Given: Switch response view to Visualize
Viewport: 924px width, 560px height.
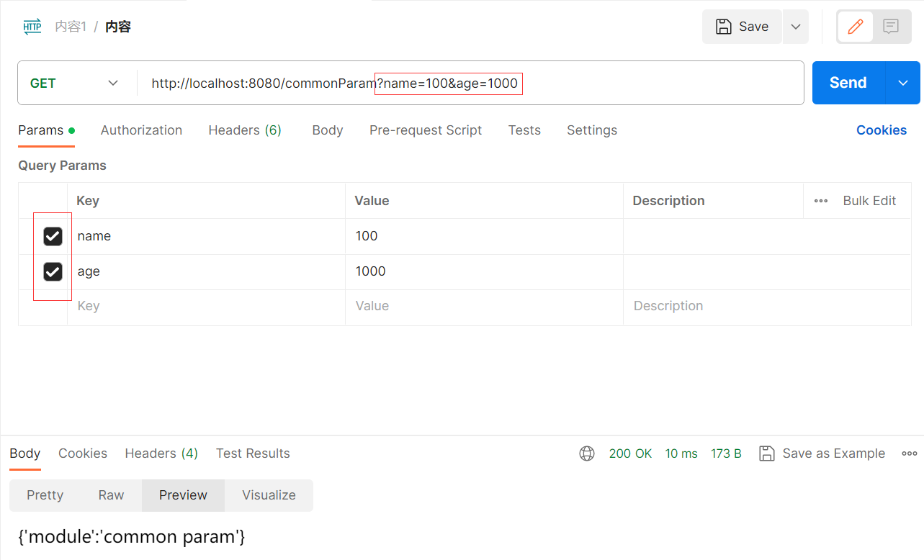Looking at the screenshot, I should click(269, 495).
